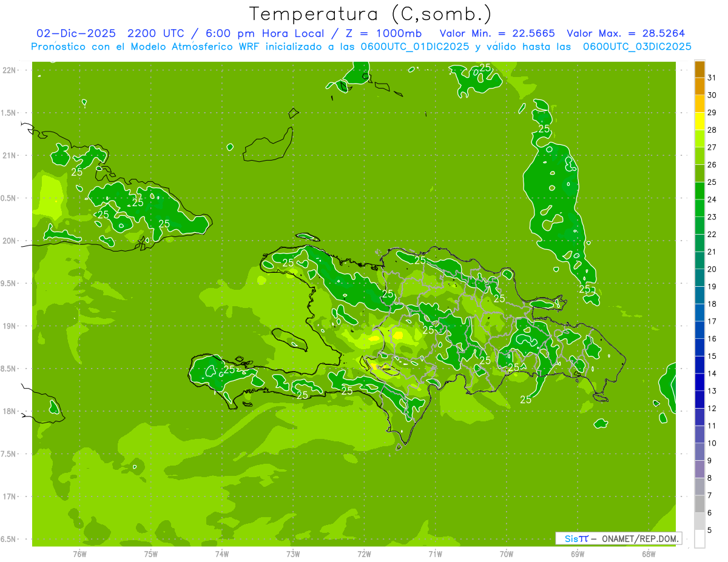Select the lime swatch between 27 and 28
728x562 pixels.
[x=699, y=139]
